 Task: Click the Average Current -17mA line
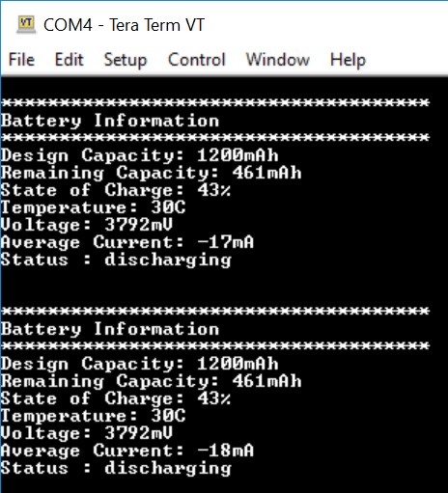(x=127, y=242)
